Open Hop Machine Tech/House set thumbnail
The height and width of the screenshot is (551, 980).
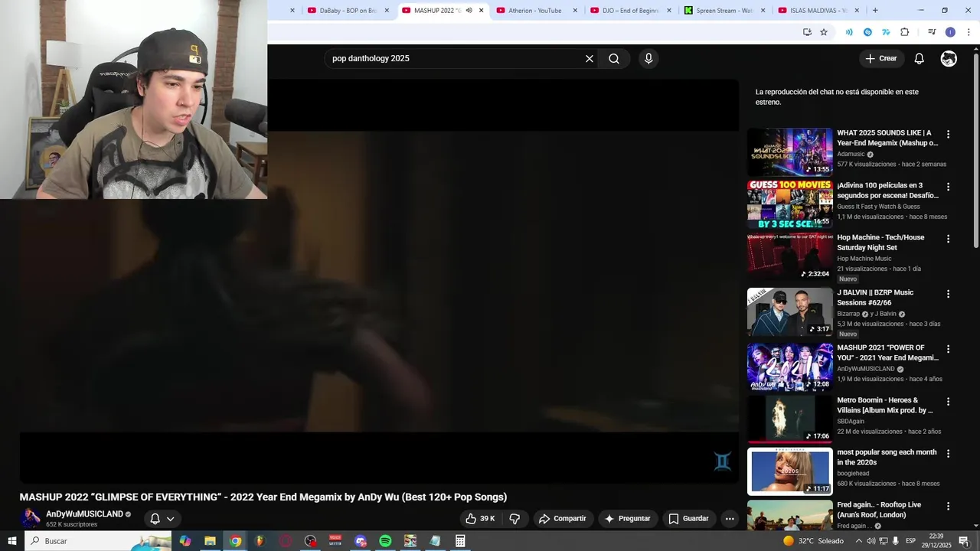point(790,256)
